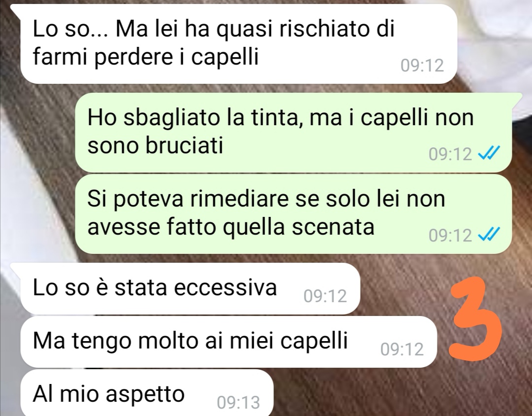Select the 'Ho sbagliato la tinta' bubble
532x416 pixels.
(x=293, y=133)
